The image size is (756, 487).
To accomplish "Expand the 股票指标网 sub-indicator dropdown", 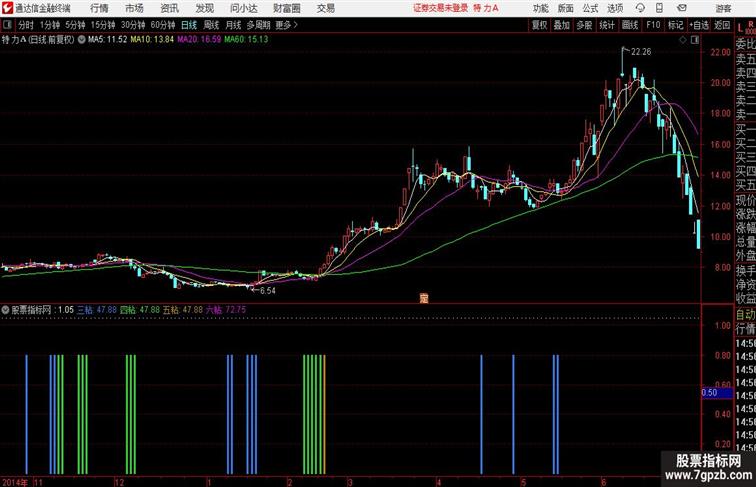I will pyautogui.click(x=5, y=310).
